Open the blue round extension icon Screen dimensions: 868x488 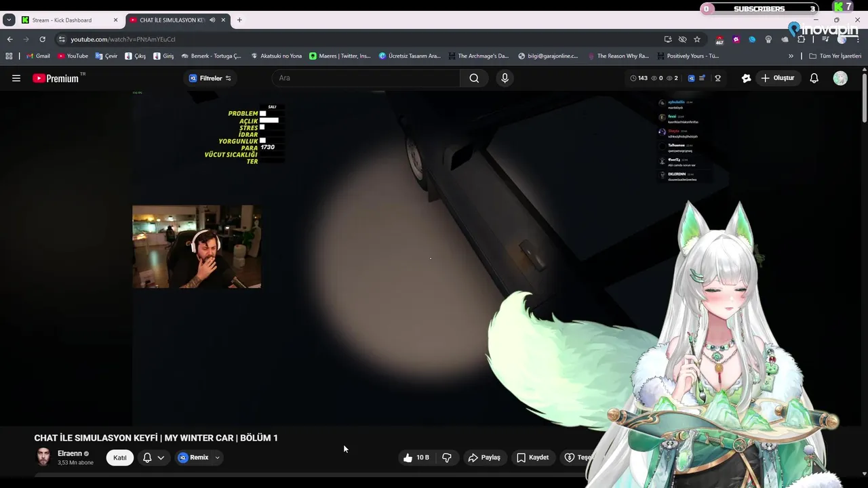pos(752,39)
